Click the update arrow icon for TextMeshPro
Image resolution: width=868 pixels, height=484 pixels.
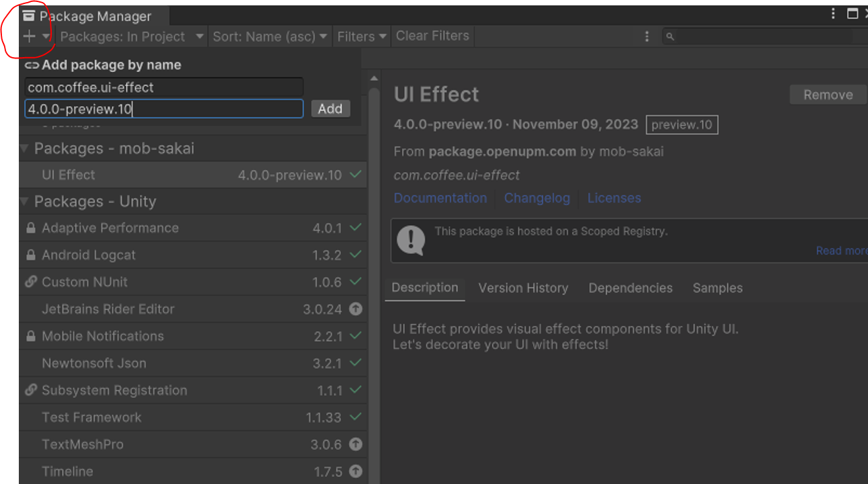coord(356,444)
